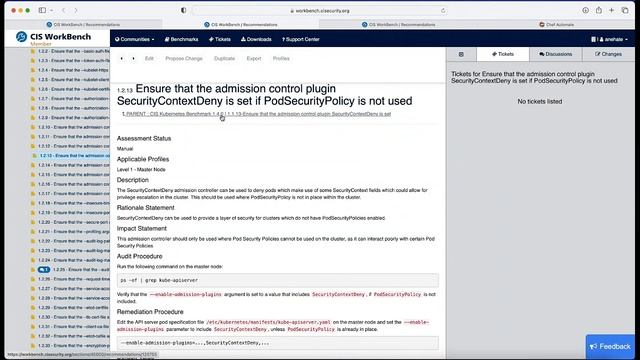Screen dimensions: 640x360
Task: Show the tab overview icon
Action: (625, 10)
